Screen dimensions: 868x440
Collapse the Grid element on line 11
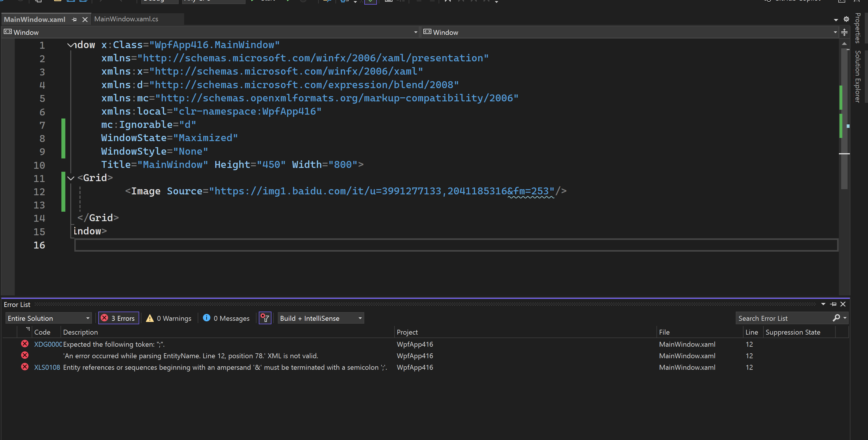tap(71, 178)
